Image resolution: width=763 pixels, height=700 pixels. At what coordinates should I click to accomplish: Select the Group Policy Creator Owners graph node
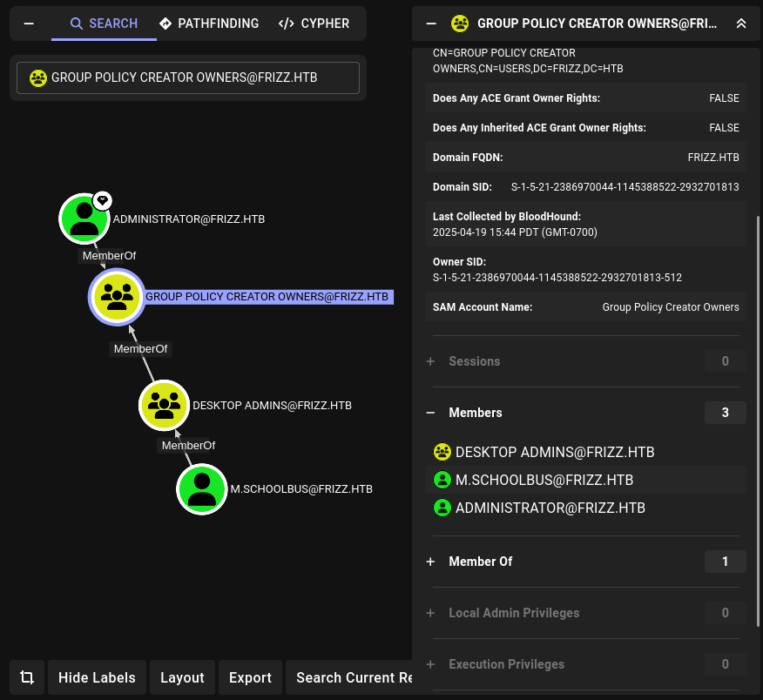pos(115,296)
